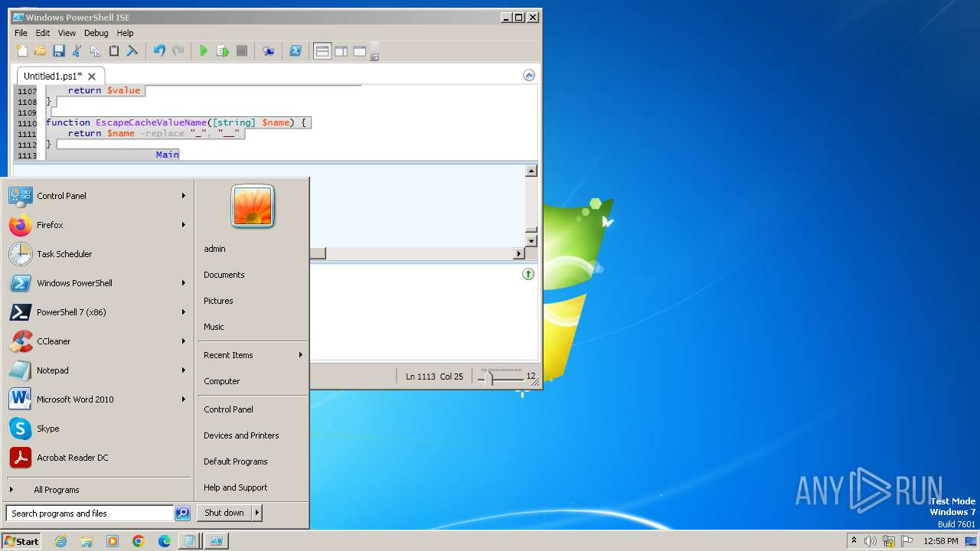Click the Search programs and files box
980x551 pixels.
(90, 514)
